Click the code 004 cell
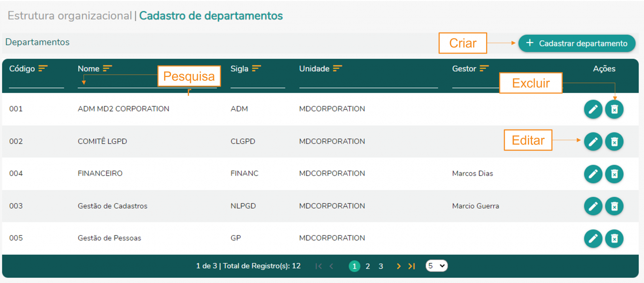644x283 pixels. [16, 173]
